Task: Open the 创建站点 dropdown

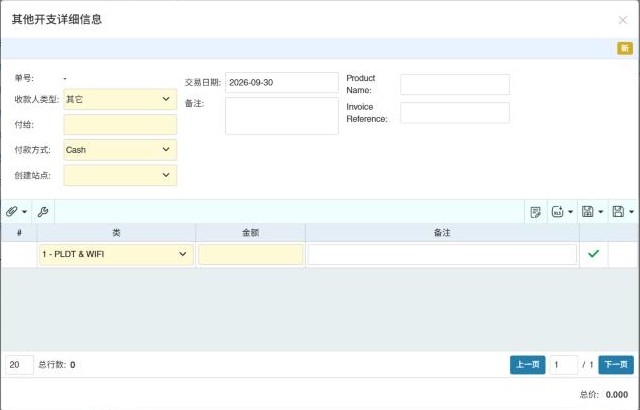Action: tap(120, 175)
